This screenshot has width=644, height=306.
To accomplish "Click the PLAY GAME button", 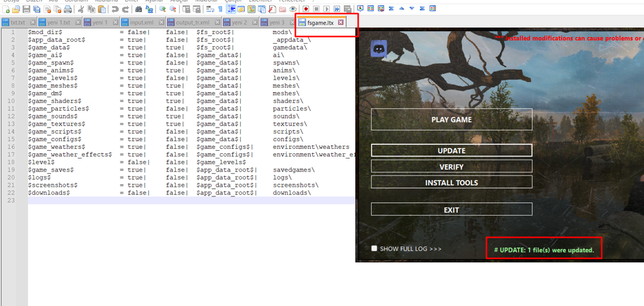I will 451,120.
